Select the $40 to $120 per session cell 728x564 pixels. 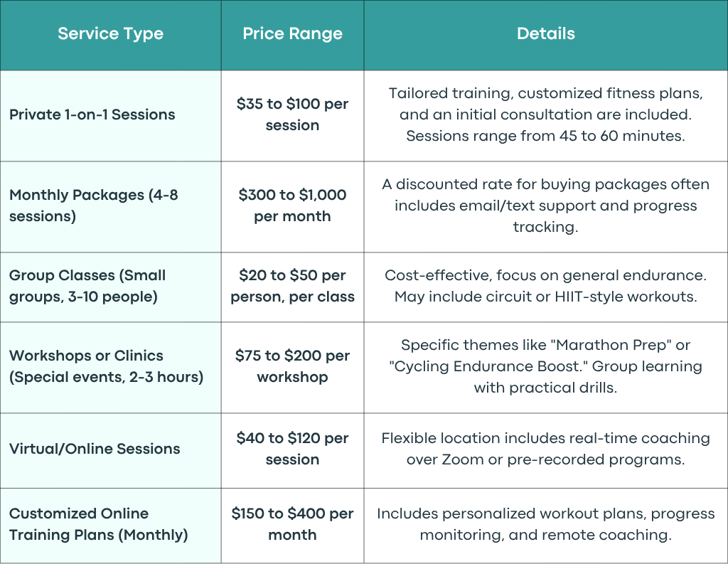[x=292, y=450]
